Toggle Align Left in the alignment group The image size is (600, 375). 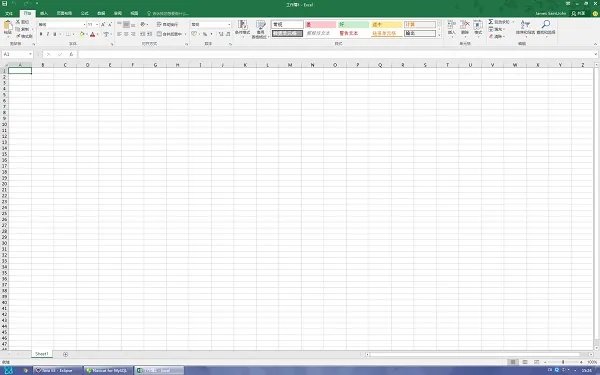119,34
